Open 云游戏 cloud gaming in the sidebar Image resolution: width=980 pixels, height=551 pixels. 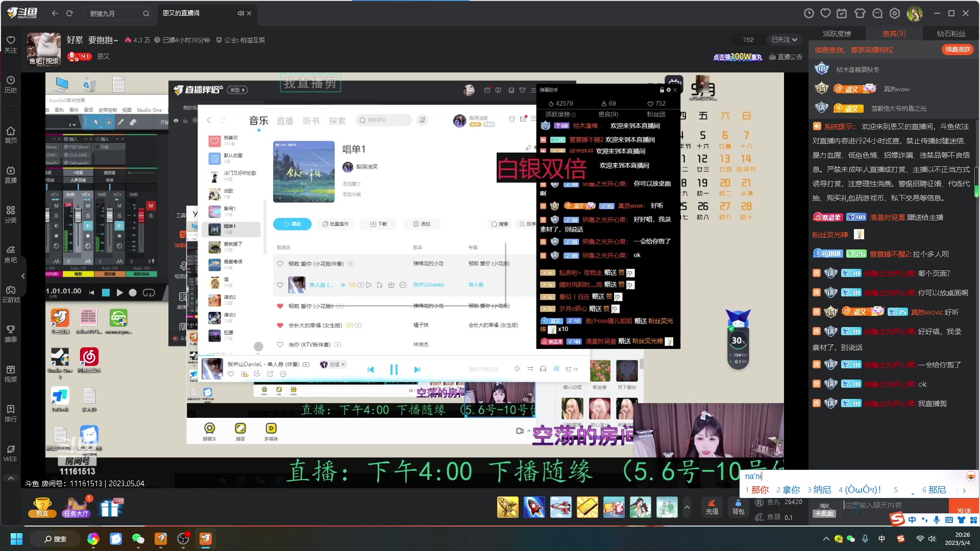(x=11, y=294)
